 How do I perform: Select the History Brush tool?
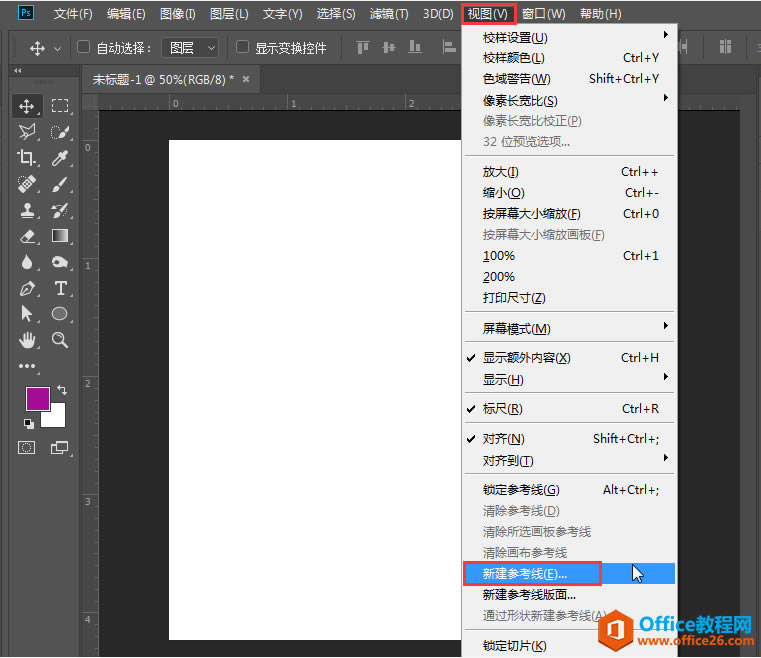click(x=60, y=210)
